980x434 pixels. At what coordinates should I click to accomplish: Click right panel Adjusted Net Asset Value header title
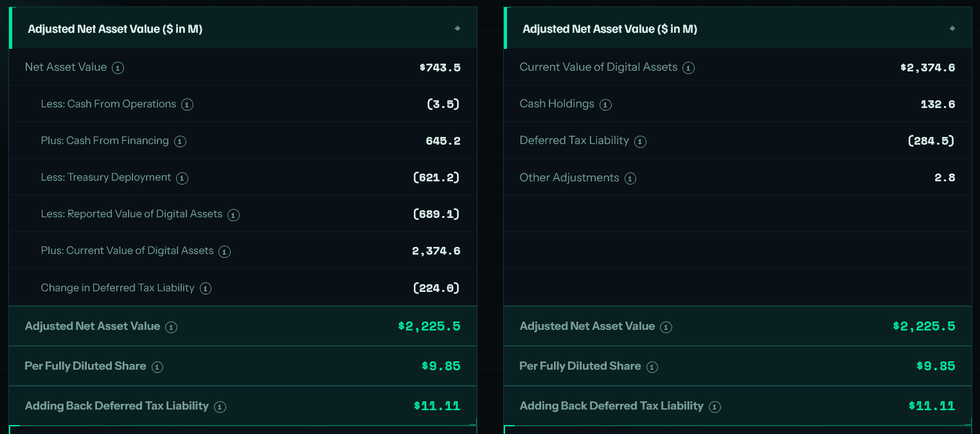(x=610, y=29)
